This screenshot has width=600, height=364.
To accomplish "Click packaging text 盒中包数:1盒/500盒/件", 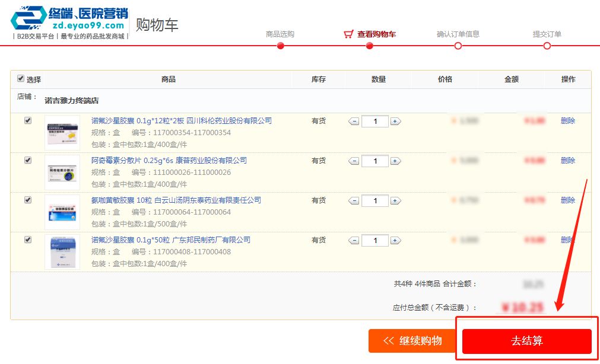I will tap(149, 224).
